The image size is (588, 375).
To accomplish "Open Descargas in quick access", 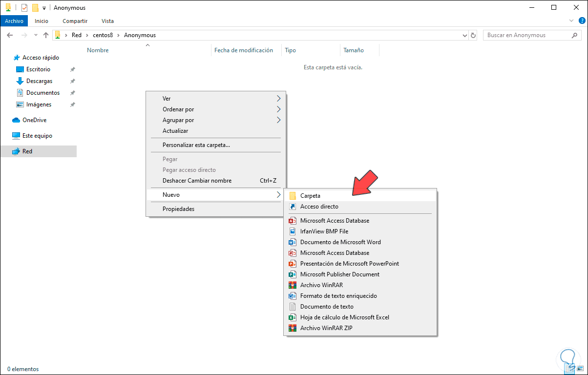I will [39, 81].
